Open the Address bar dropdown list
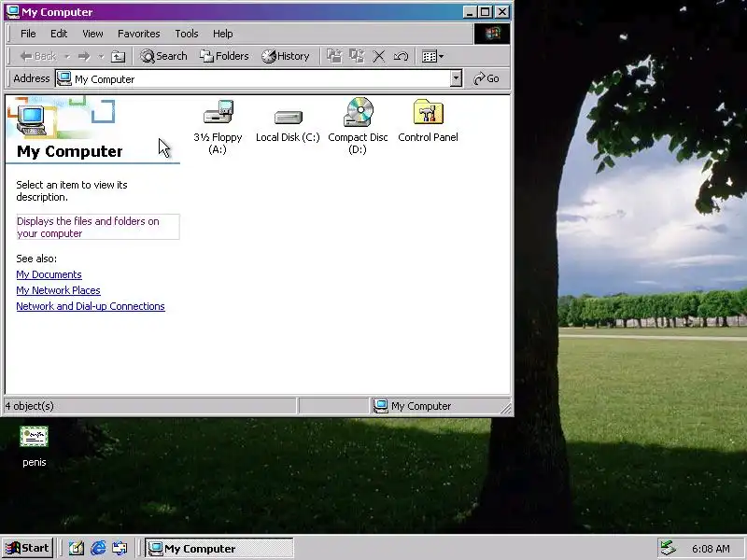Image resolution: width=747 pixels, height=560 pixels. [x=456, y=78]
